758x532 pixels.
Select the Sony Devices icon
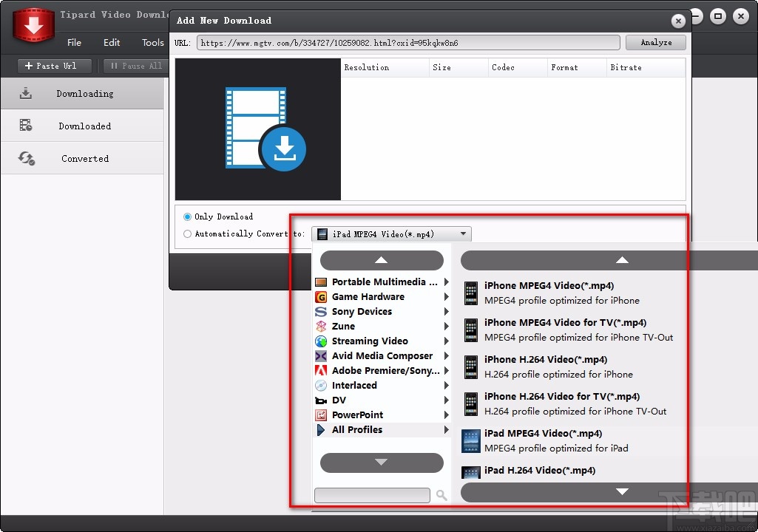(321, 312)
